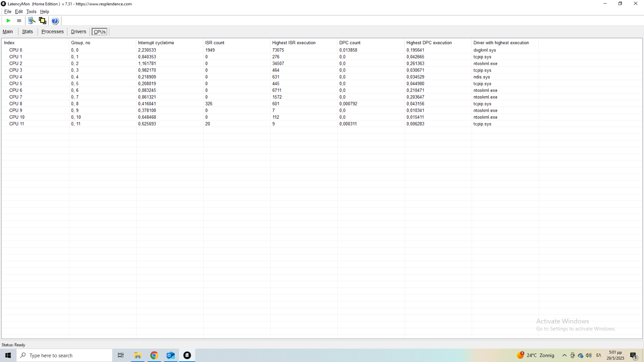Screen dimensions: 644x362
Task: Sort by Highest DPC execution header
Action: coord(438,43)
